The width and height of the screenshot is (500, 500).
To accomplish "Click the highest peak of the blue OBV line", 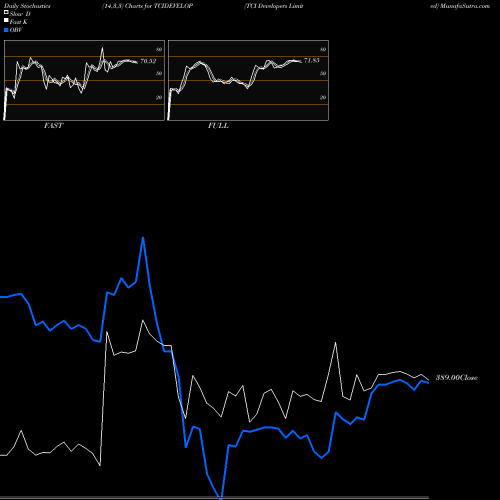I will click(x=143, y=238).
